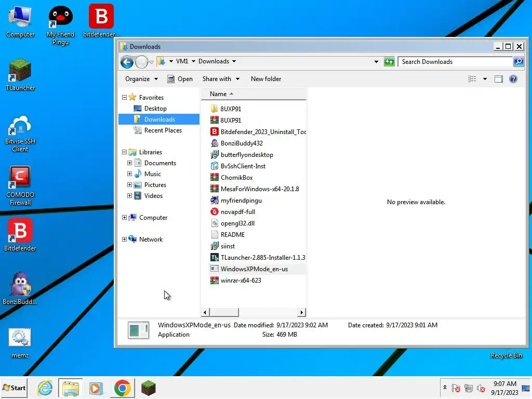Show hidden system tray icons
532x399 pixels.
445,387
